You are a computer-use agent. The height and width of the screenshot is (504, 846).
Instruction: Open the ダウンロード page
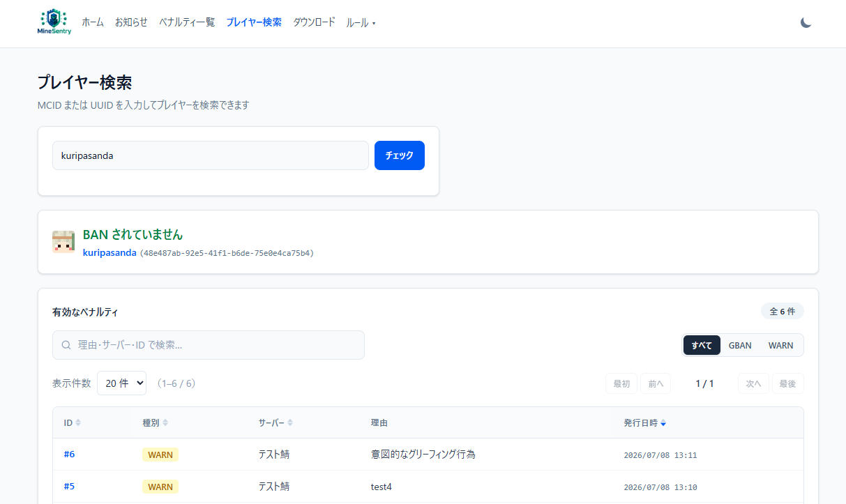point(314,22)
